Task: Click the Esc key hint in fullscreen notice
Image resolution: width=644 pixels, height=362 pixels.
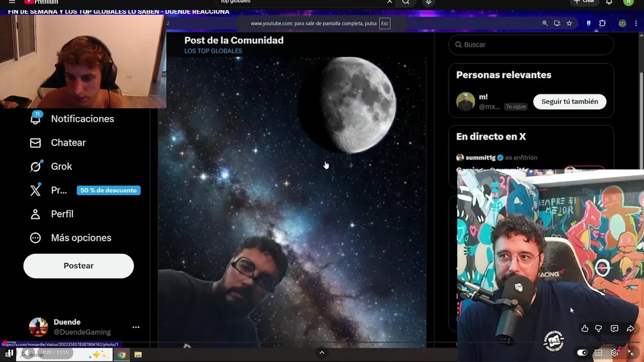Action: tap(385, 23)
